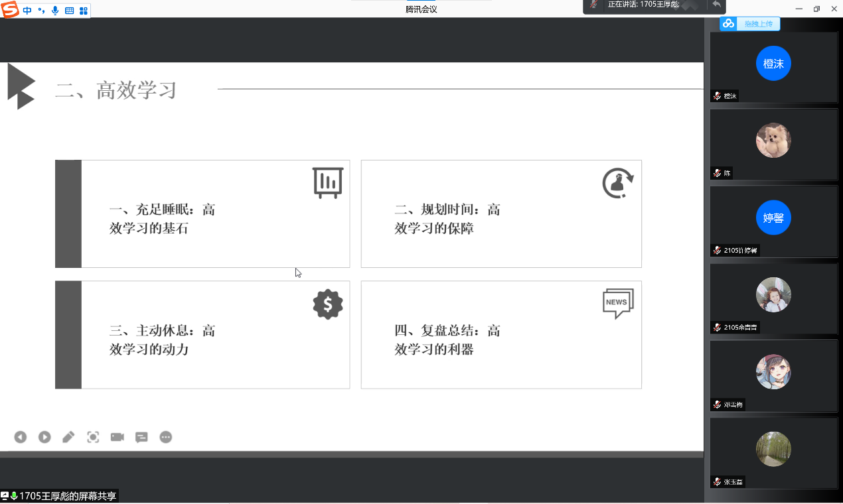The width and height of the screenshot is (843, 504).
Task: Click the 规划时间 slide card
Action: (x=501, y=214)
